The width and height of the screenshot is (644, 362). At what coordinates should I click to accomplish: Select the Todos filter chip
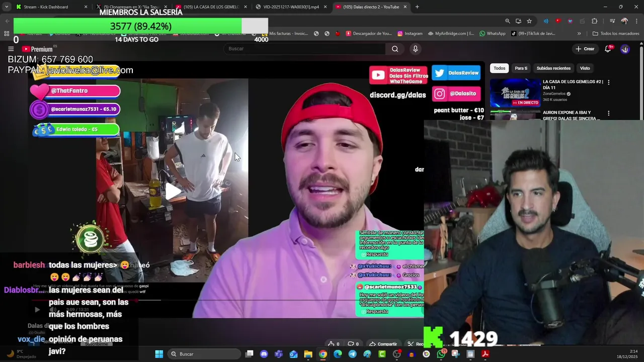[x=499, y=68]
